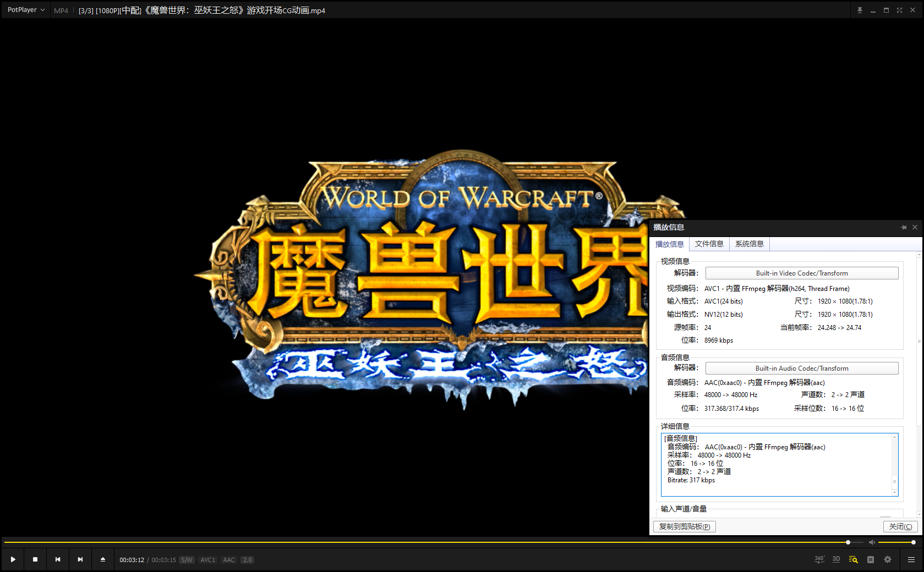Open the PotPlayer main menu dropdown

pos(26,10)
